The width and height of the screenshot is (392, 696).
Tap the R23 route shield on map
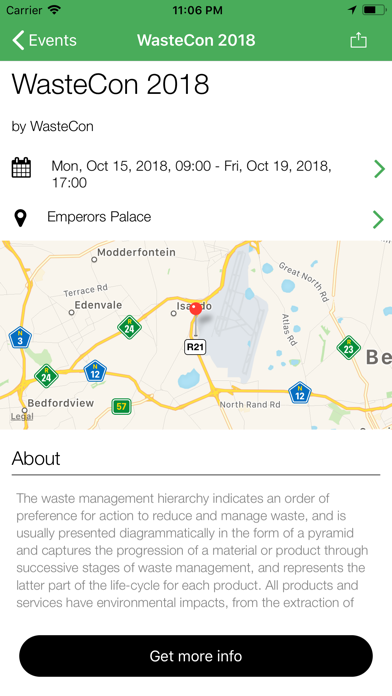348,348
